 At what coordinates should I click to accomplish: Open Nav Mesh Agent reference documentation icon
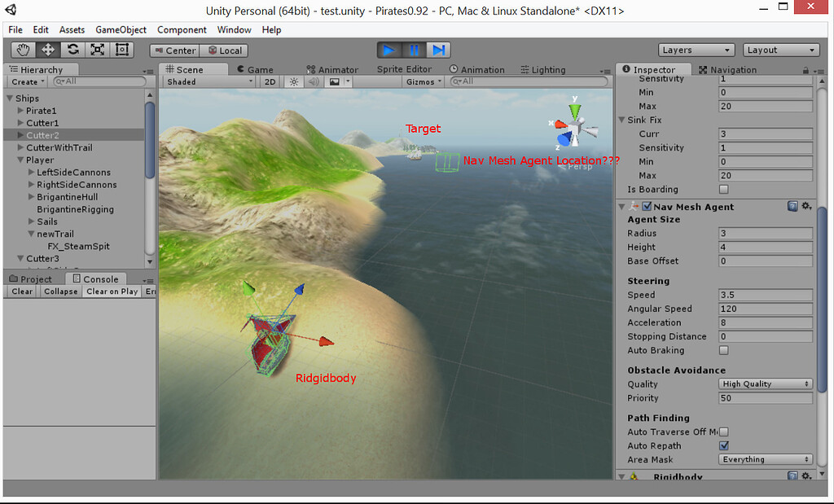pos(792,206)
